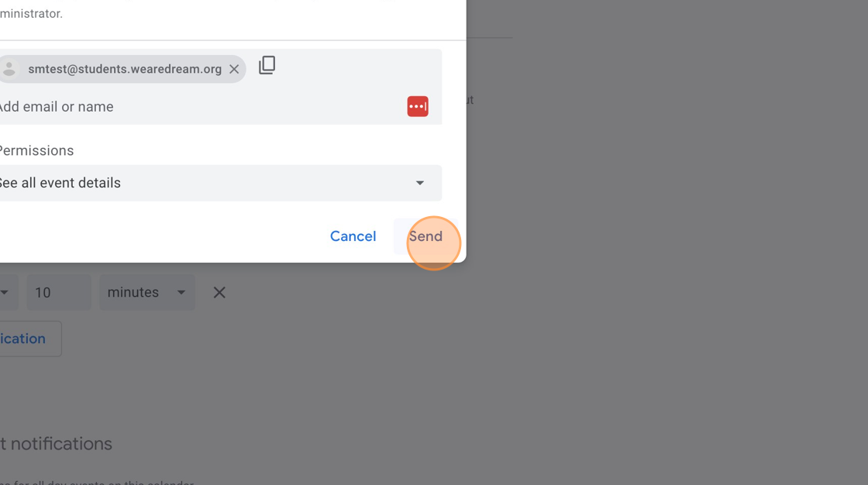Select the See all event details field
The image size is (868, 485).
pos(220,183)
